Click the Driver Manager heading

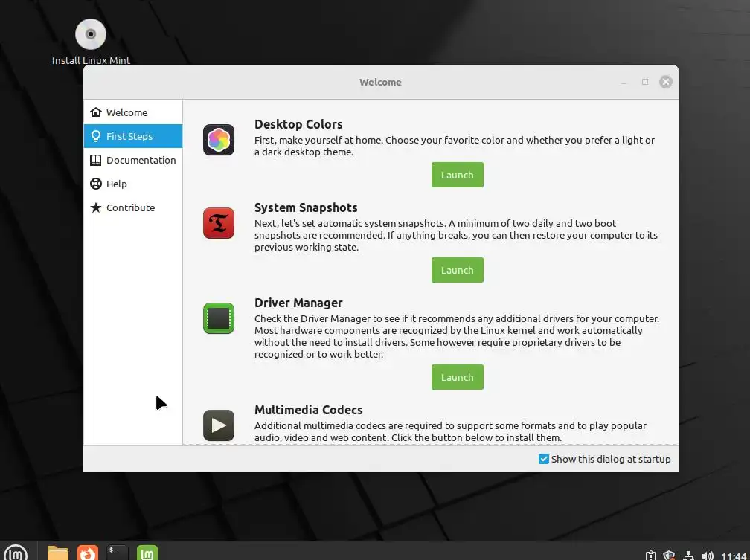pyautogui.click(x=298, y=303)
